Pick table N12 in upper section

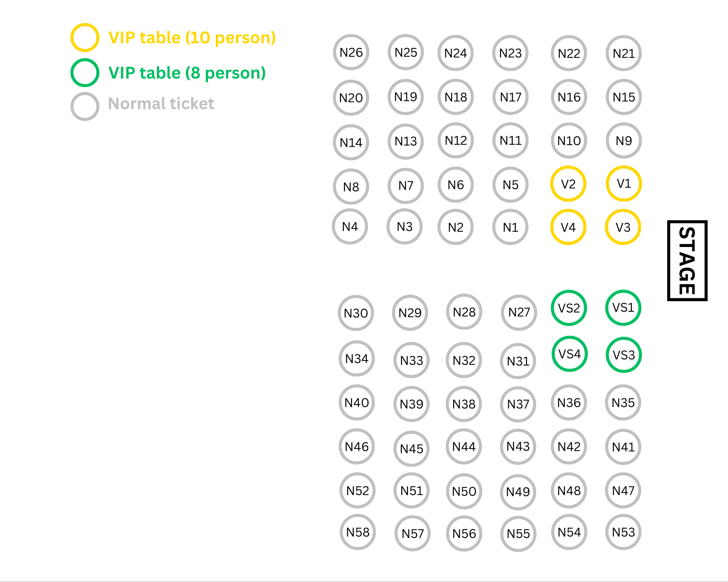click(x=456, y=140)
